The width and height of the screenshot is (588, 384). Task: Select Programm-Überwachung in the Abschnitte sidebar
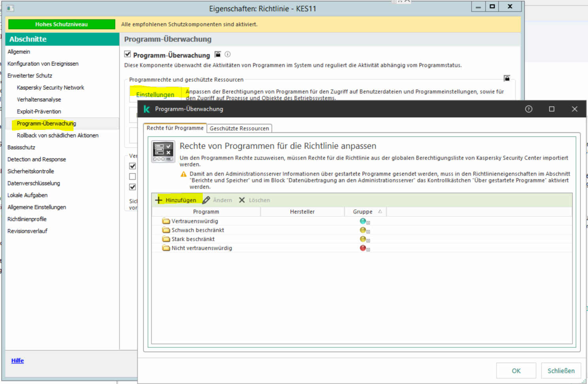click(x=46, y=124)
